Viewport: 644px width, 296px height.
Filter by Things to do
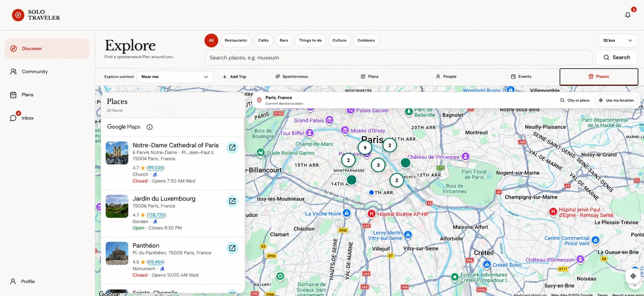coord(310,40)
